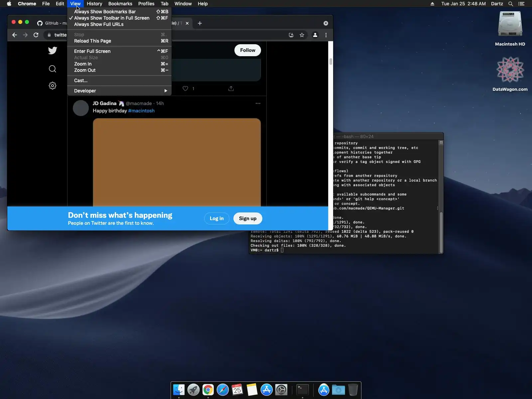This screenshot has height=399, width=532.
Task: Choose Cast... menu item
Action: (x=119, y=80)
